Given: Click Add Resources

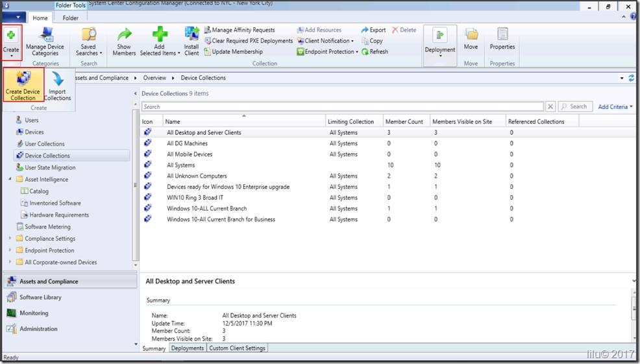Looking at the screenshot, I should tap(319, 30).
